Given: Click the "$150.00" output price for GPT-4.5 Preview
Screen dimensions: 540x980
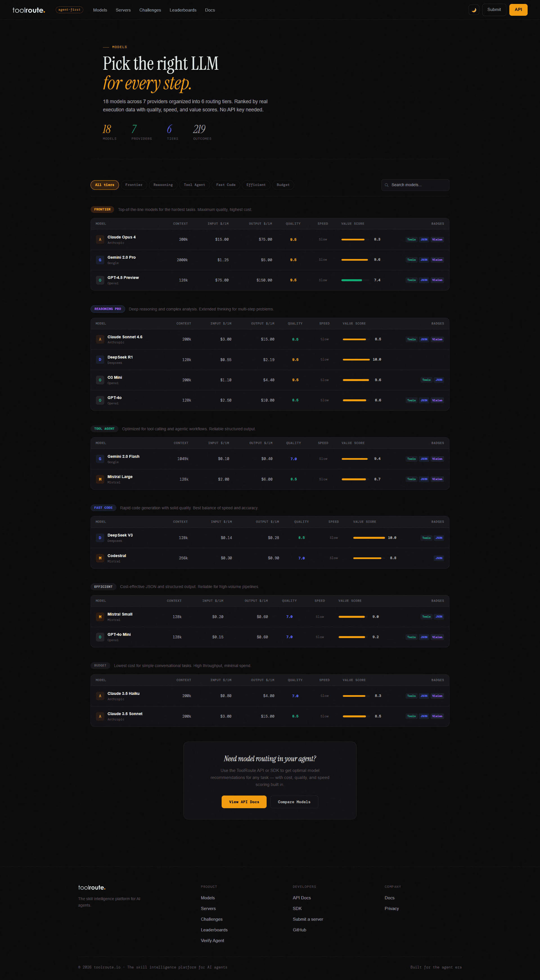Looking at the screenshot, I should click(264, 280).
